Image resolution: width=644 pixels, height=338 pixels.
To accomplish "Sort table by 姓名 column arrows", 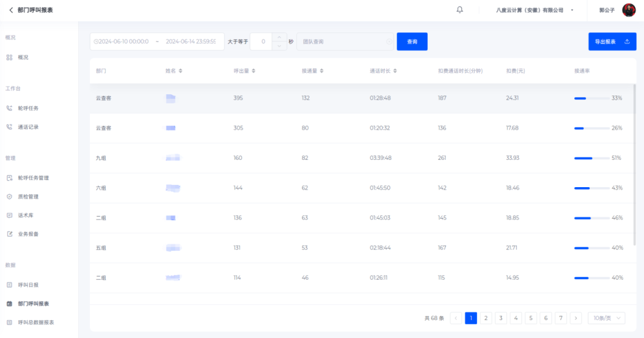I will pyautogui.click(x=180, y=71).
